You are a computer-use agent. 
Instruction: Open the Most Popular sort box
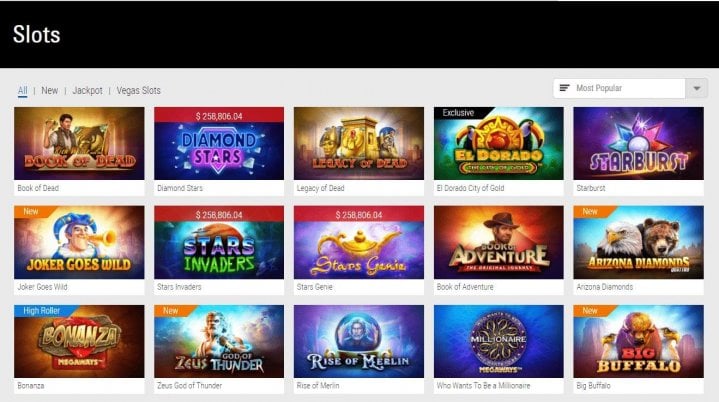pyautogui.click(x=619, y=88)
